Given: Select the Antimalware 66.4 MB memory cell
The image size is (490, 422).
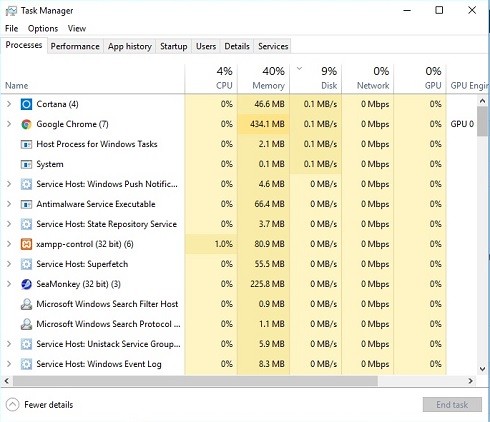Looking at the screenshot, I should 263,204.
